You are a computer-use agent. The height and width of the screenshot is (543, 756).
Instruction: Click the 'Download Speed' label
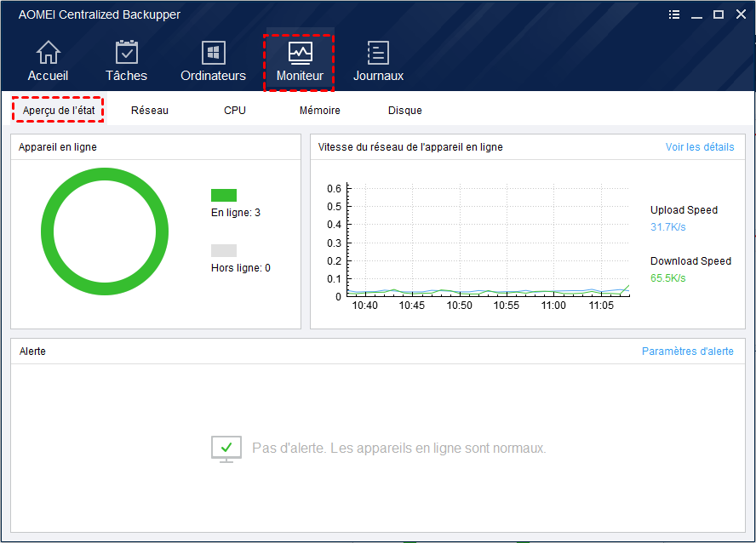click(690, 261)
